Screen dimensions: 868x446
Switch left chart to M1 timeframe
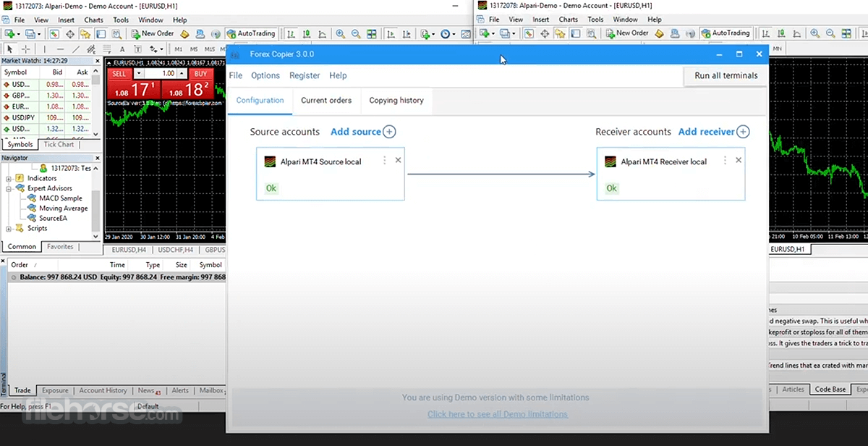click(178, 49)
